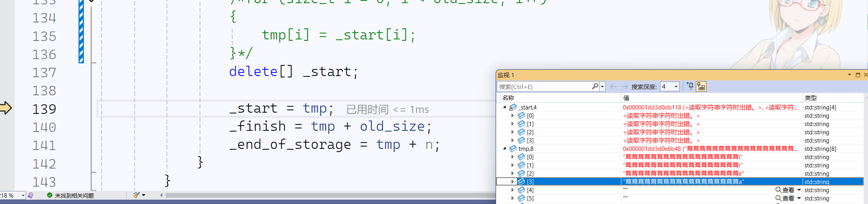Open the code cleanup dropdown arrow

pos(144,195)
